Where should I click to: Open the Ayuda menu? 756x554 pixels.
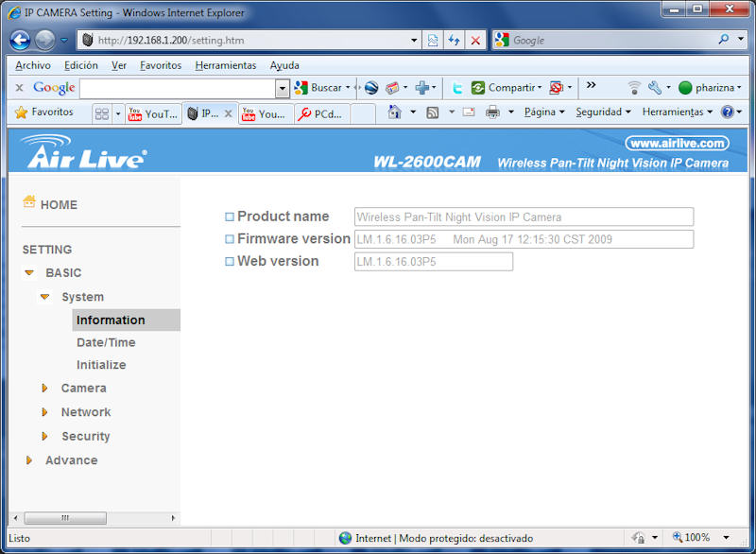tap(284, 65)
